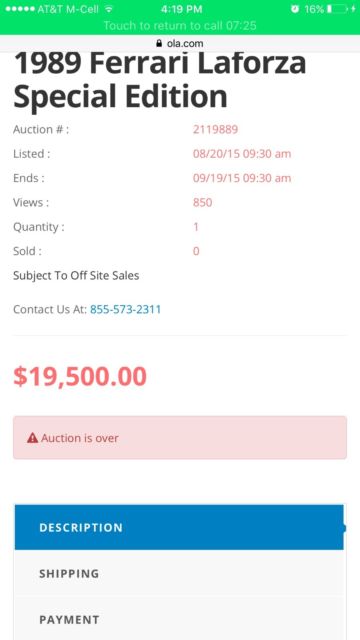
Task: Tap the charging bolt icon
Action: (x=353, y=9)
